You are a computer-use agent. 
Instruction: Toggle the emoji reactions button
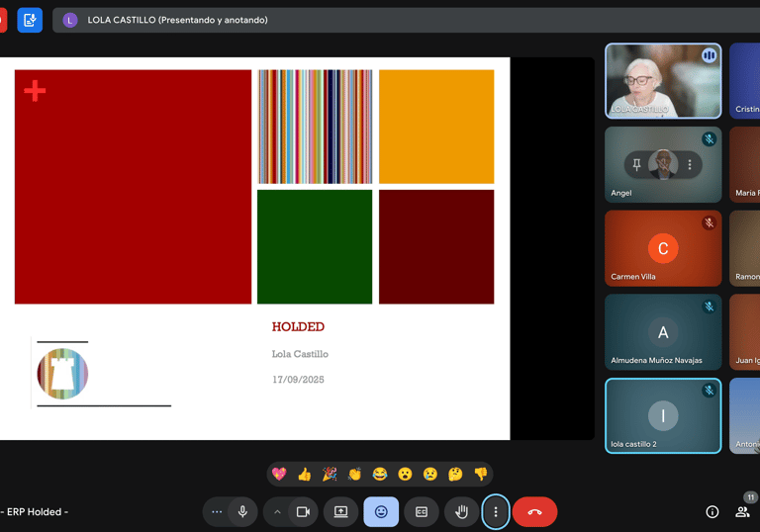click(381, 511)
